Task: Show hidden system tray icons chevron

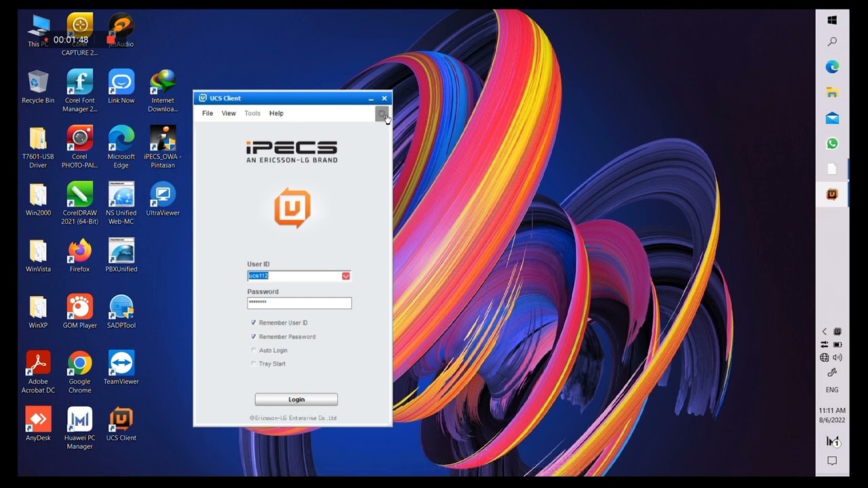Action: (x=825, y=331)
